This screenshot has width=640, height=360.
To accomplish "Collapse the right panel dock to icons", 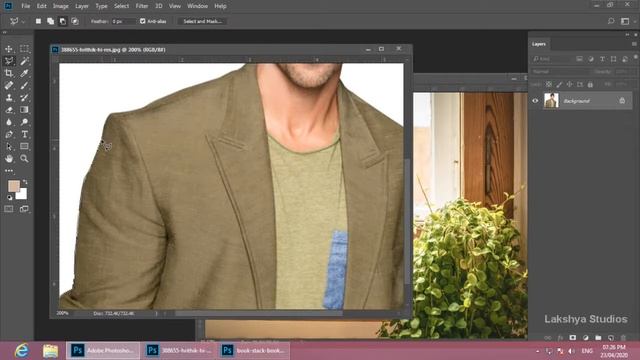I will pyautogui.click(x=628, y=35).
